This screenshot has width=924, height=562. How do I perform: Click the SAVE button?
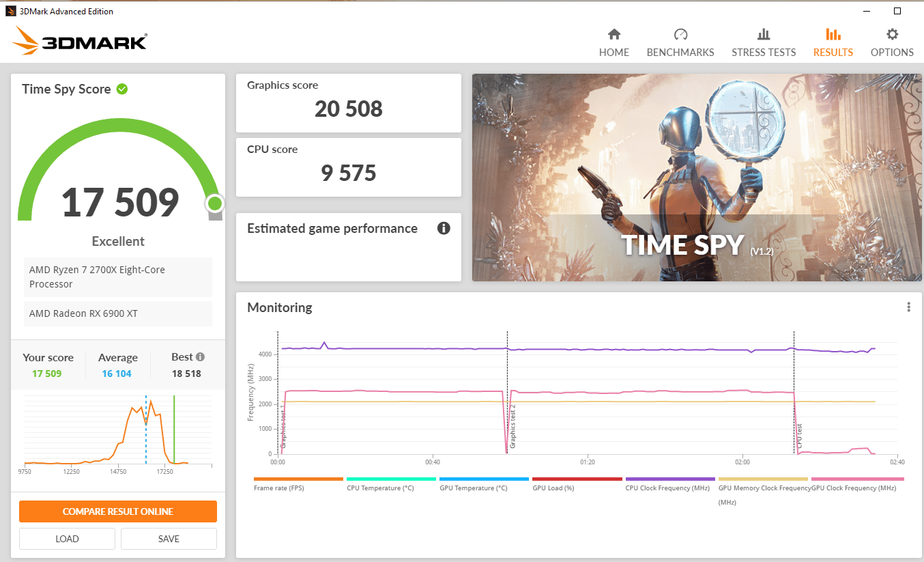(x=169, y=539)
